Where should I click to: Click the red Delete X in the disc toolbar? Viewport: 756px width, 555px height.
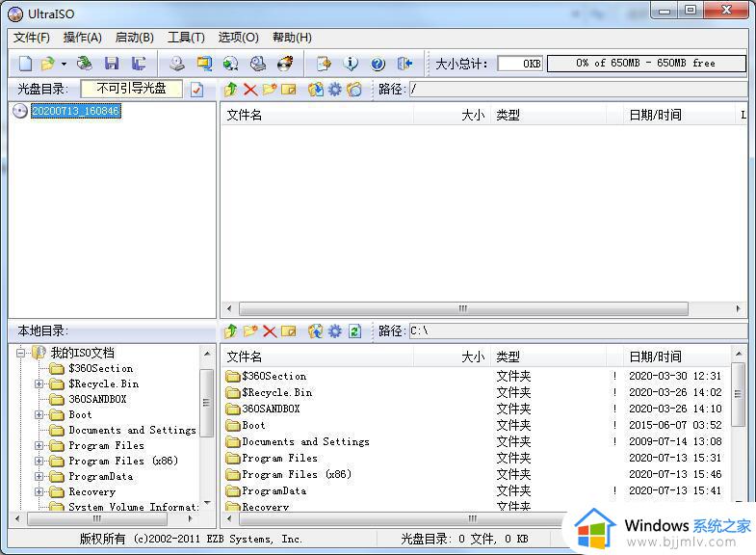coord(250,90)
